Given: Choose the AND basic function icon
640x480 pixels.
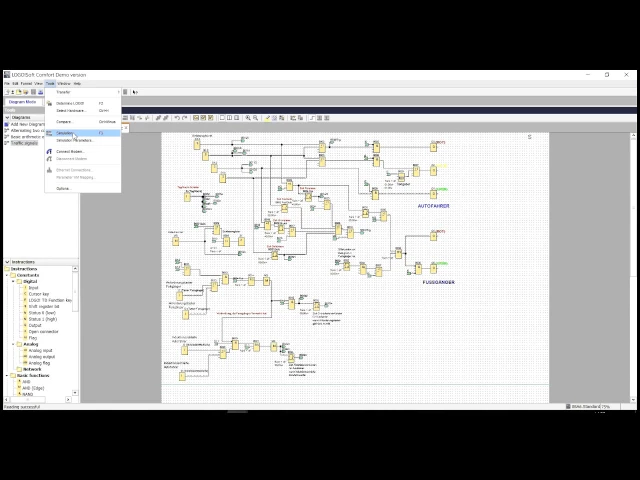Looking at the screenshot, I should pyautogui.click(x=17, y=381).
